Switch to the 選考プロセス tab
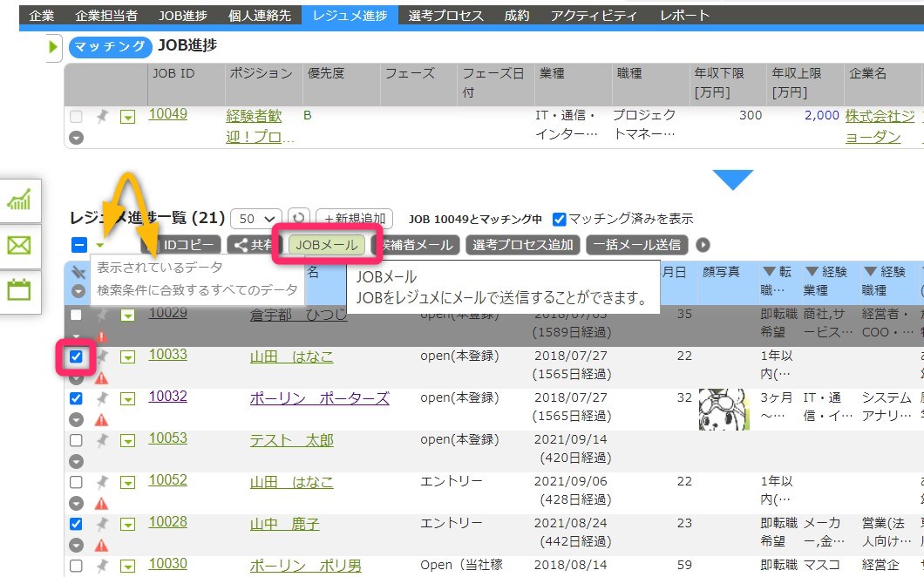Image resolution: width=924 pixels, height=577 pixels. coord(447,15)
